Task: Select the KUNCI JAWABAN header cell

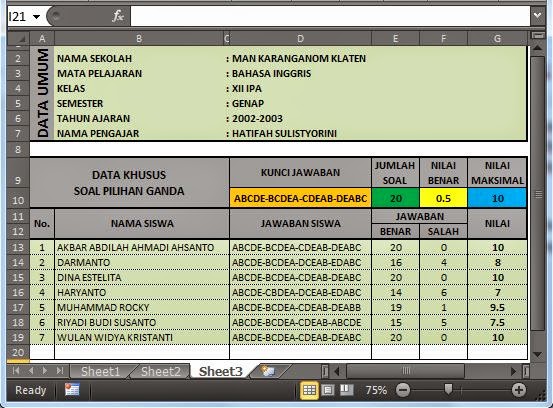Action: click(300, 172)
